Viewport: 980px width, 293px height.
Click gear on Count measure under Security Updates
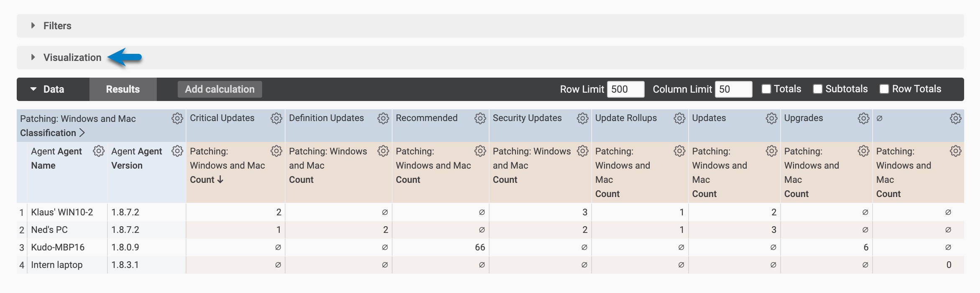coord(582,151)
